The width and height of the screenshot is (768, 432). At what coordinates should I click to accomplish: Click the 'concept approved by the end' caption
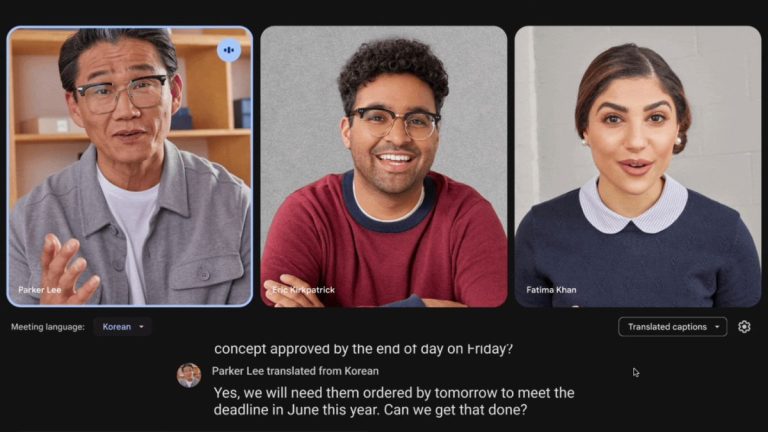click(363, 349)
